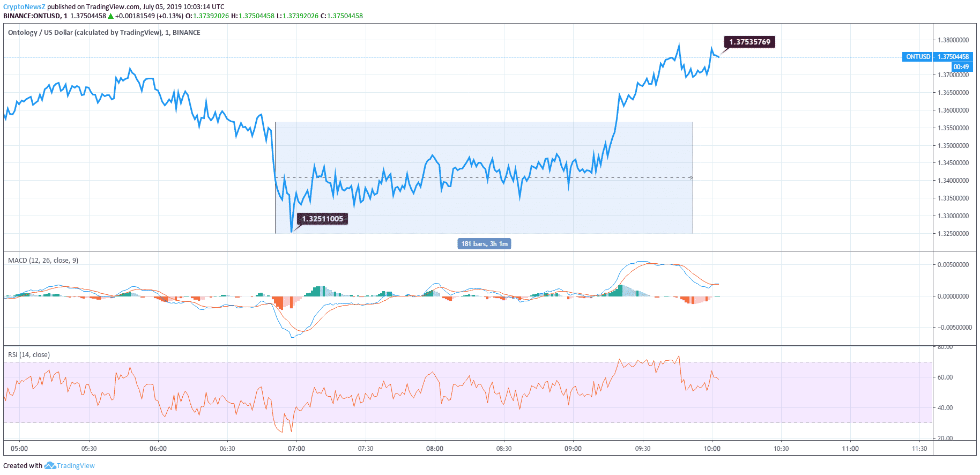Click the 10:00 time axis label
Viewport: 980px width, 475px height.
coord(712,449)
